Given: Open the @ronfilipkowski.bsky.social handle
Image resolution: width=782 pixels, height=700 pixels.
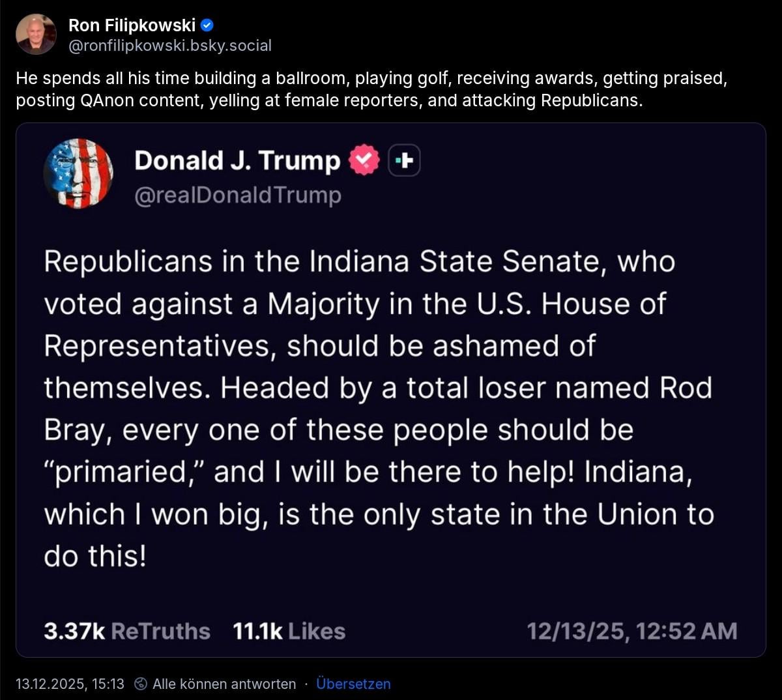Looking at the screenshot, I should pos(170,45).
